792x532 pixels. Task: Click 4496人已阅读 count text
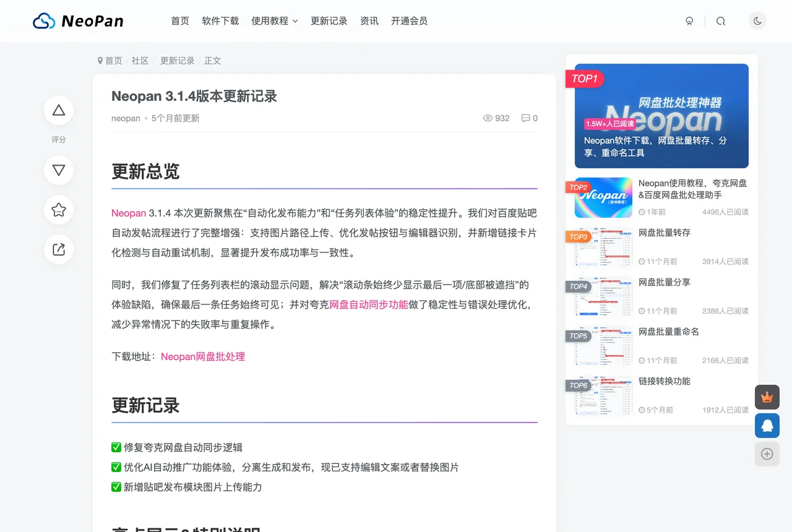[x=725, y=212]
